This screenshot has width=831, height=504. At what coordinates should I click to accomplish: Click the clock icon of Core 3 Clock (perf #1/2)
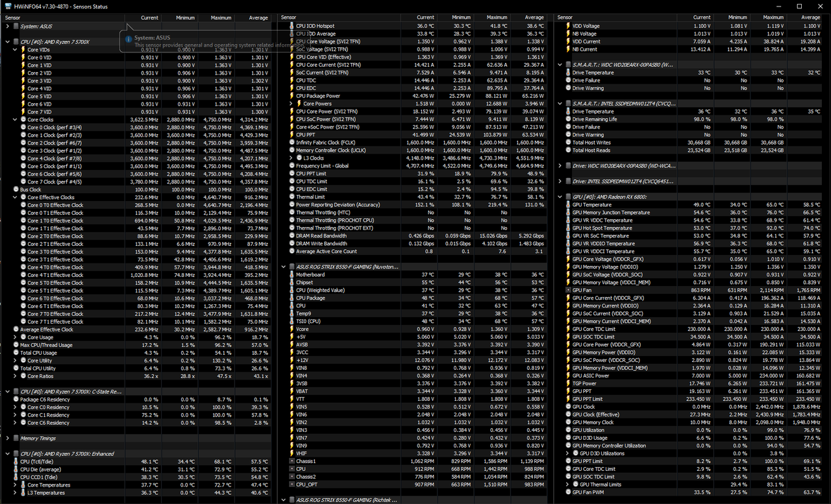click(x=23, y=151)
